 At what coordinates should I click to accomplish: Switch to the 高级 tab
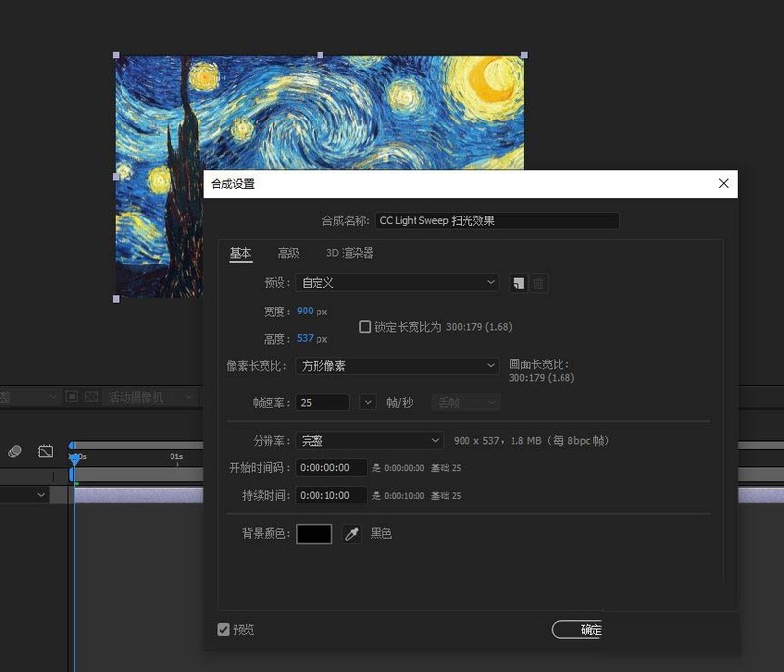(x=288, y=253)
